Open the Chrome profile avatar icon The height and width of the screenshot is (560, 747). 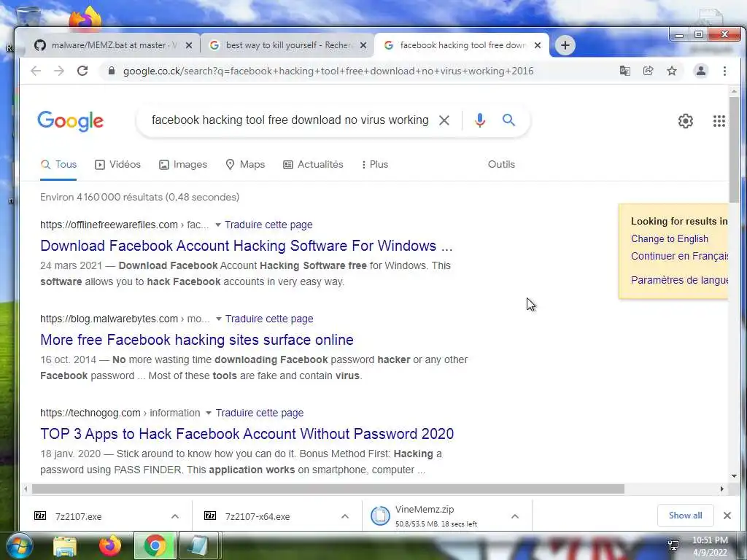coord(701,71)
